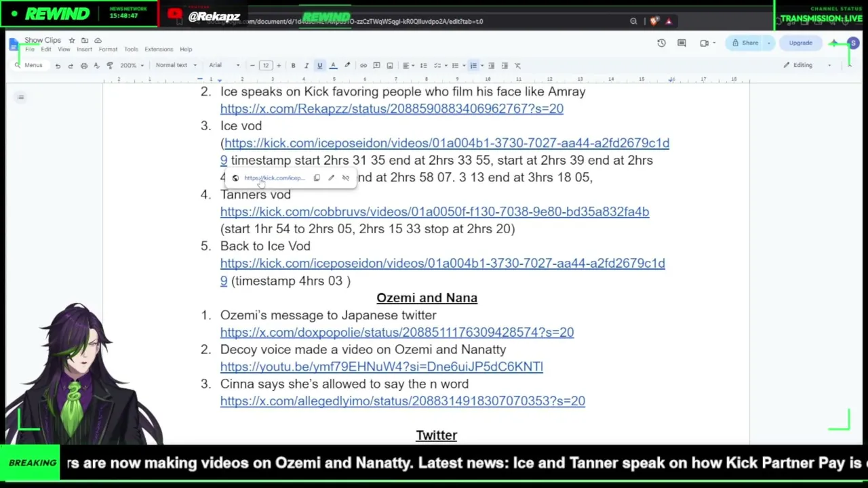Open the Extensions menu
The height and width of the screenshot is (488, 868).
[x=159, y=49]
